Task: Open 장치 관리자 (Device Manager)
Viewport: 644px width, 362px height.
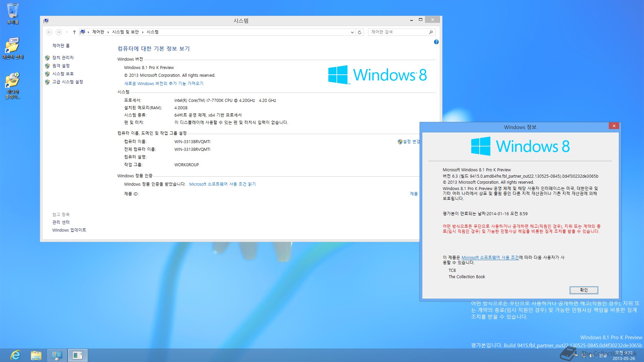Action: pyautogui.click(x=63, y=58)
